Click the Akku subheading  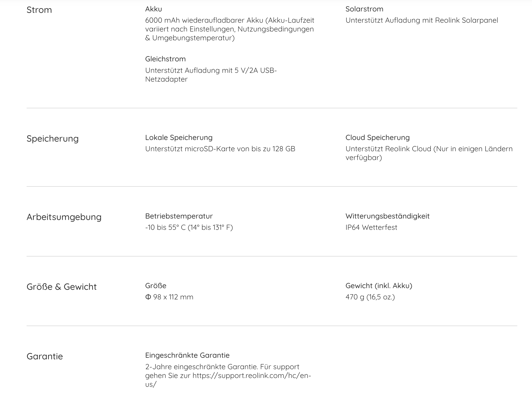(154, 9)
